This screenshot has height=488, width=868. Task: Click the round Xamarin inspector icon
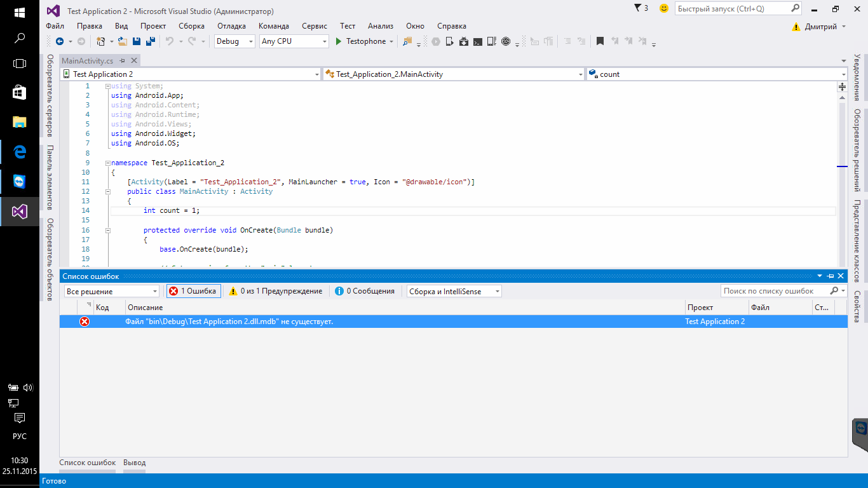pyautogui.click(x=506, y=41)
